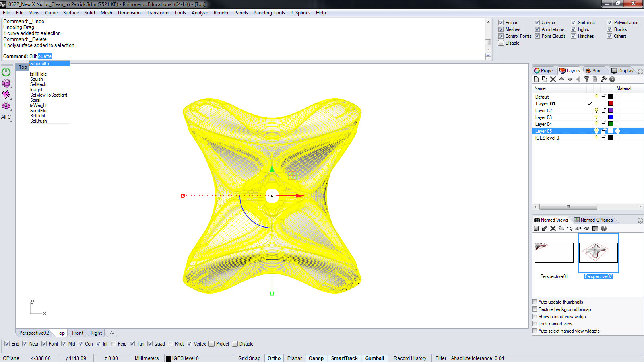Image resolution: width=644 pixels, height=362 pixels.
Task: Toggle Gumball in status bar
Action: (x=375, y=358)
